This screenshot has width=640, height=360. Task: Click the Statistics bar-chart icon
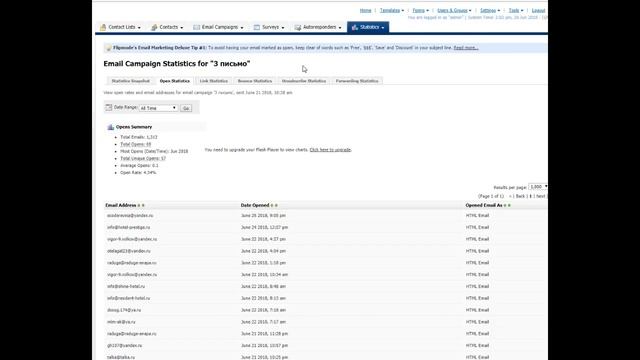coord(354,27)
